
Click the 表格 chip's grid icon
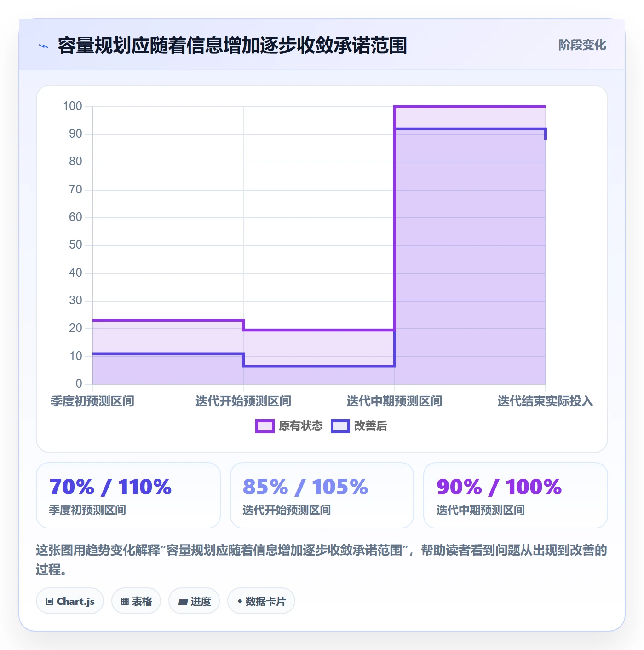pyautogui.click(x=125, y=602)
